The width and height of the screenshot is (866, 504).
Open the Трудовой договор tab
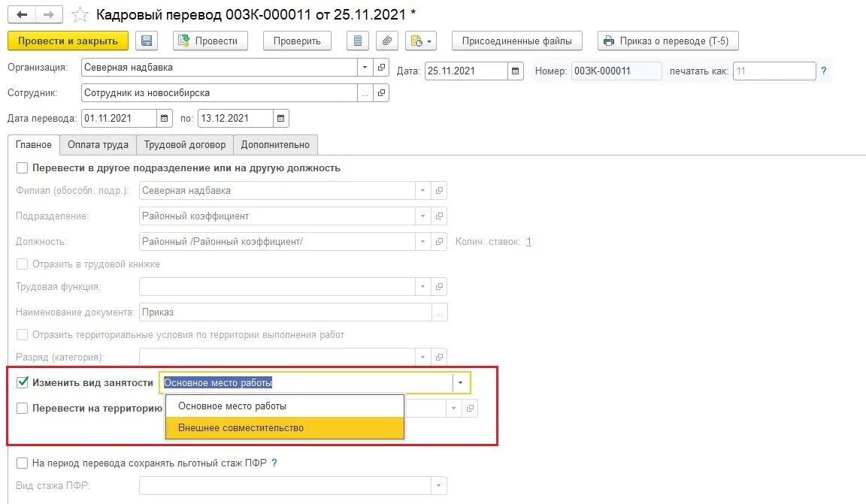point(185,145)
